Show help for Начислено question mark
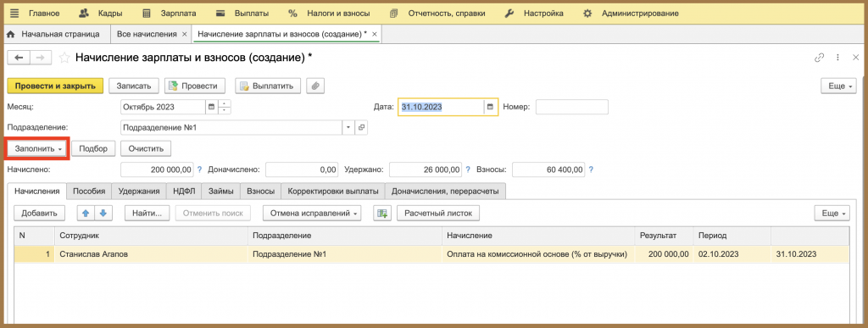 (x=200, y=170)
